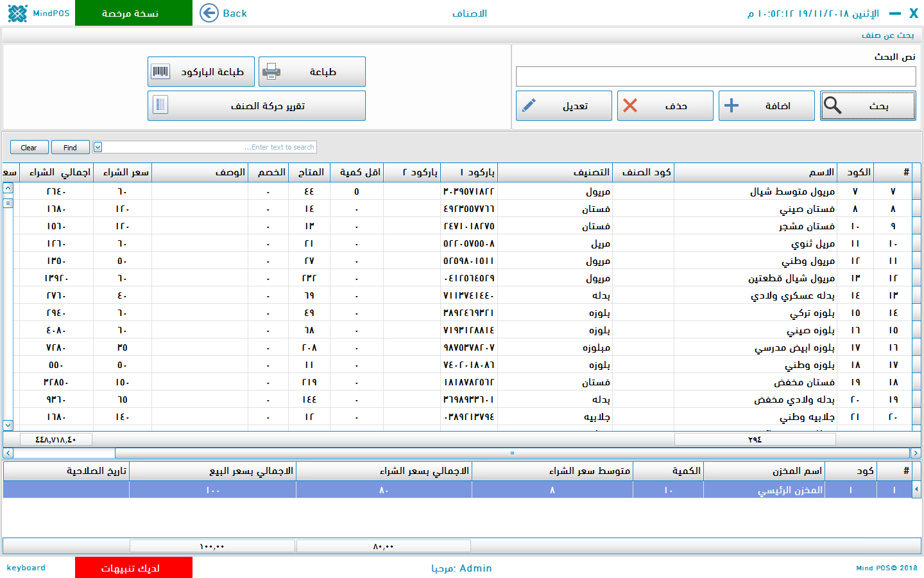The height and width of the screenshot is (578, 924).
Task: Open the on-screen keyboard link
Action: 26,568
